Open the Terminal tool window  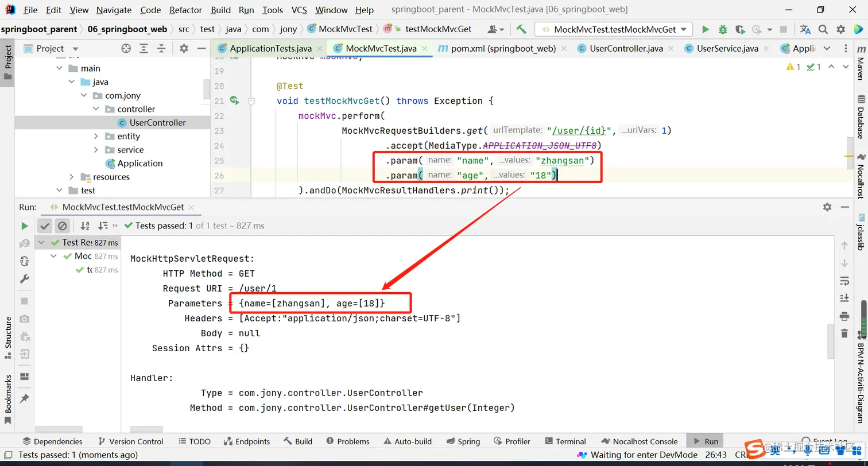click(x=565, y=441)
